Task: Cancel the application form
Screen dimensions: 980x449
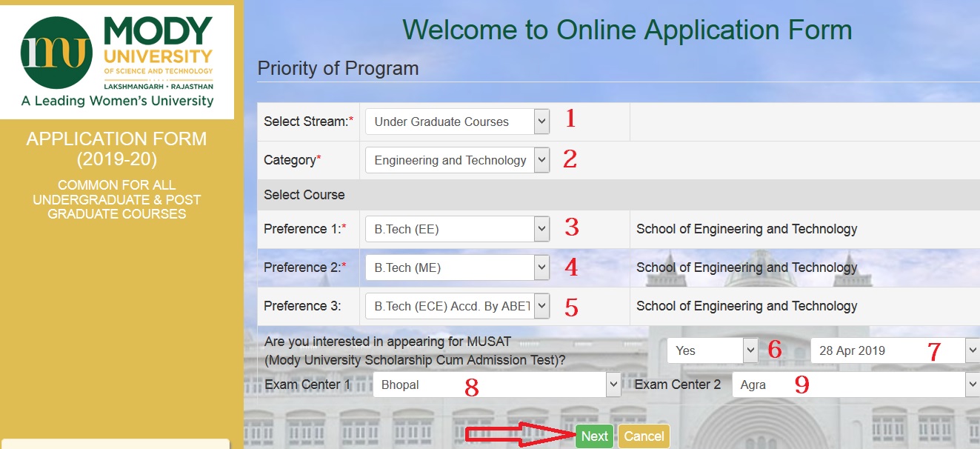Action: [644, 436]
